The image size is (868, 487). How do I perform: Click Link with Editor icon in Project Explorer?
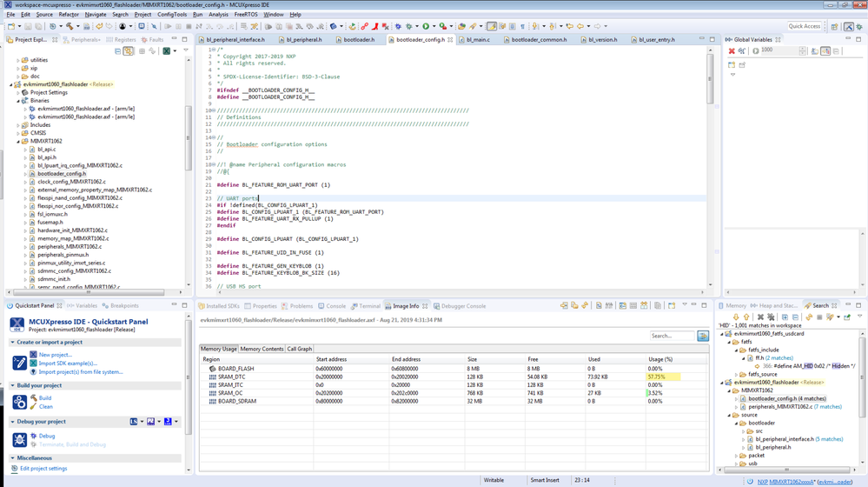coord(129,51)
